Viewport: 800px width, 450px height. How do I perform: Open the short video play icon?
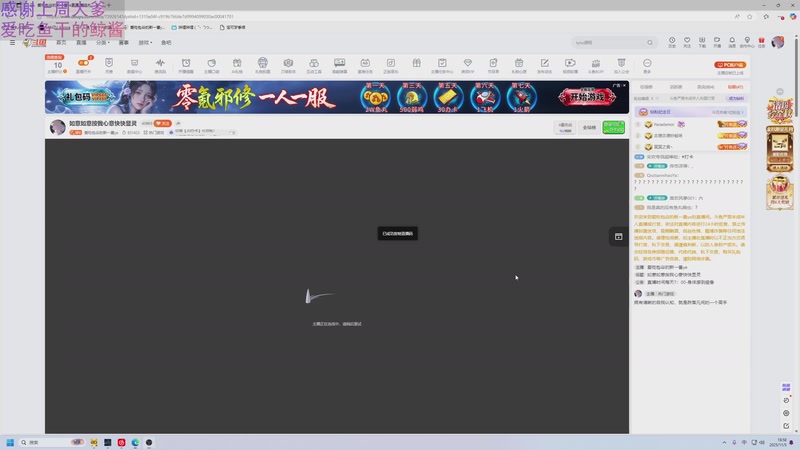570,65
